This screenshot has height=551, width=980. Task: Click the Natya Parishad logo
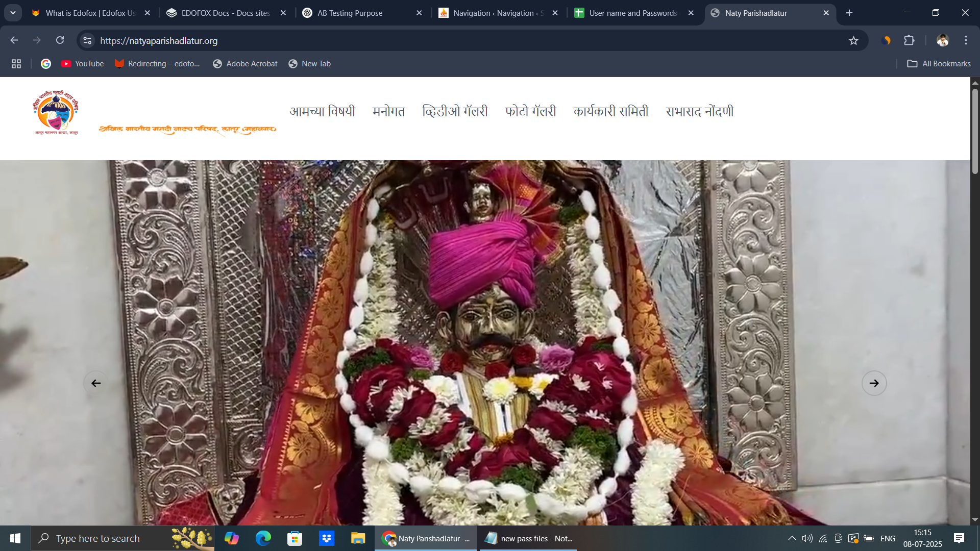[x=56, y=113]
